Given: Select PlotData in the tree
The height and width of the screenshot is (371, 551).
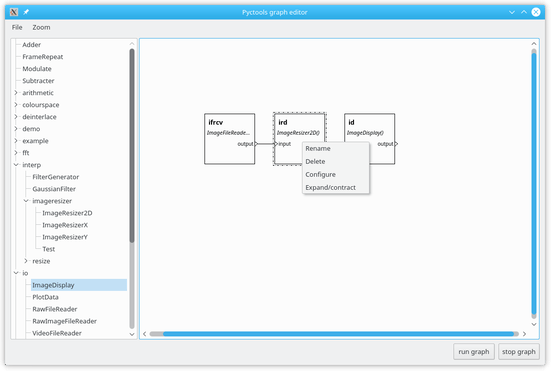Looking at the screenshot, I should click(45, 297).
